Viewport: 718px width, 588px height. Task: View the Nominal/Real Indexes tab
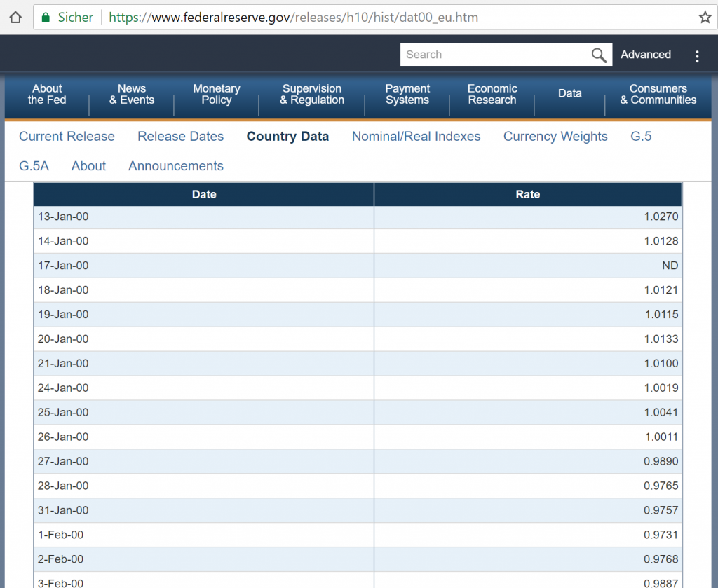[x=416, y=137]
